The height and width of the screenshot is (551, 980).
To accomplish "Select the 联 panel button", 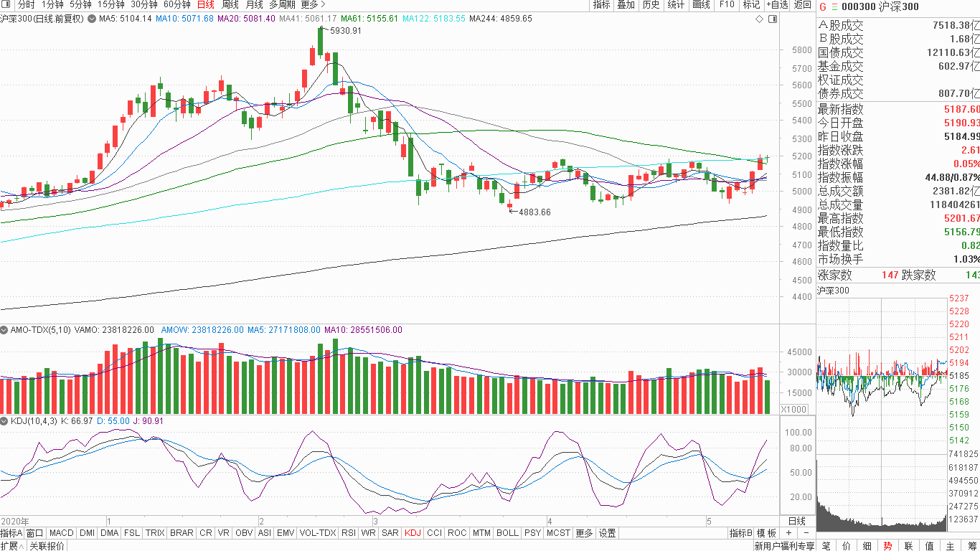I will coord(909,545).
